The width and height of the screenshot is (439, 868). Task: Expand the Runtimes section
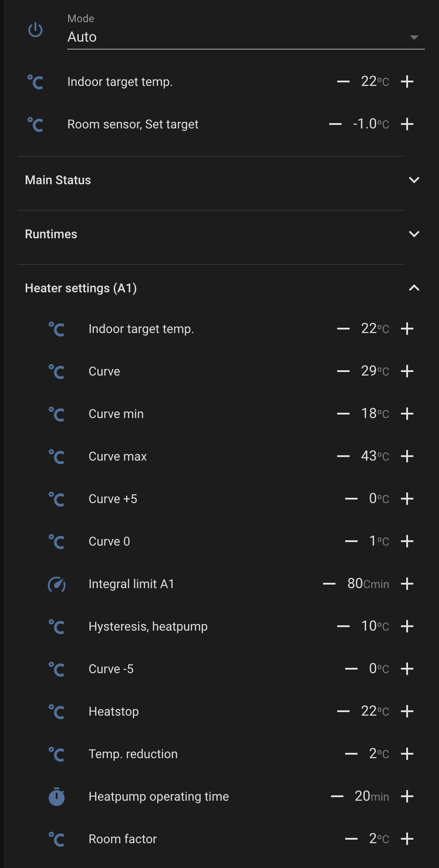414,234
